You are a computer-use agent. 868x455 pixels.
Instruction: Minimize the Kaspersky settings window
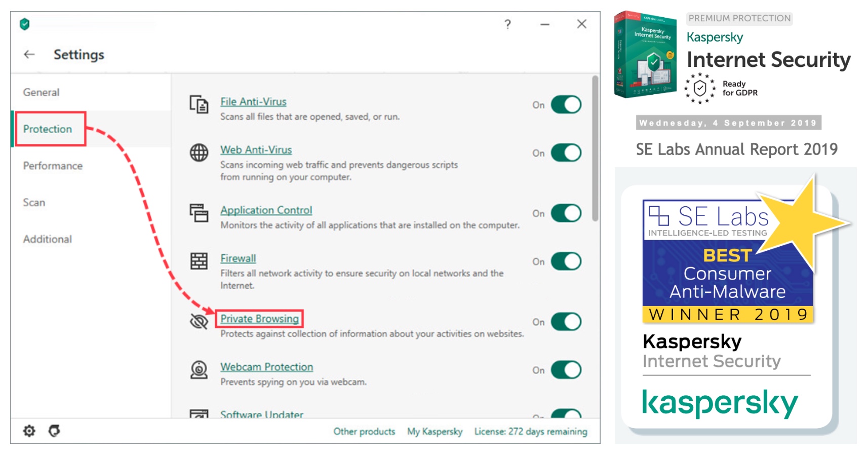[545, 24]
